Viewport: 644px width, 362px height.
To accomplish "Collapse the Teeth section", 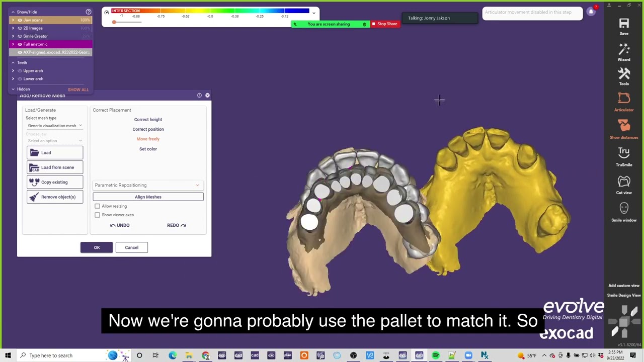I will [x=13, y=63].
